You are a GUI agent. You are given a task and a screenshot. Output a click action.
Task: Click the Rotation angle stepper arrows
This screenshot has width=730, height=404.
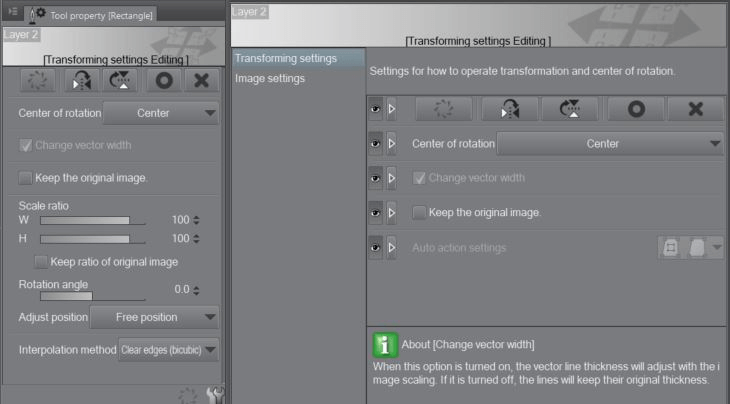click(x=196, y=290)
